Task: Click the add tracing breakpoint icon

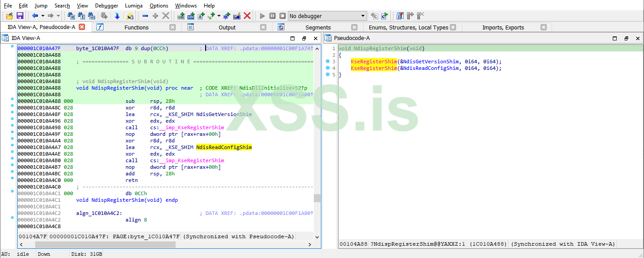Action: pyautogui.click(x=410, y=16)
